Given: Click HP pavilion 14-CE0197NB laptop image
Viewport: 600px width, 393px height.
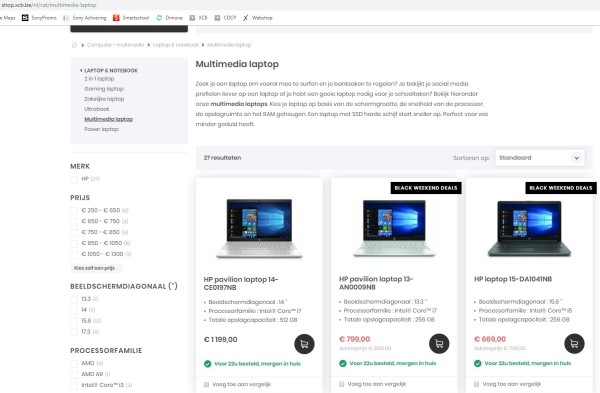Looking at the screenshot, I should point(259,228).
